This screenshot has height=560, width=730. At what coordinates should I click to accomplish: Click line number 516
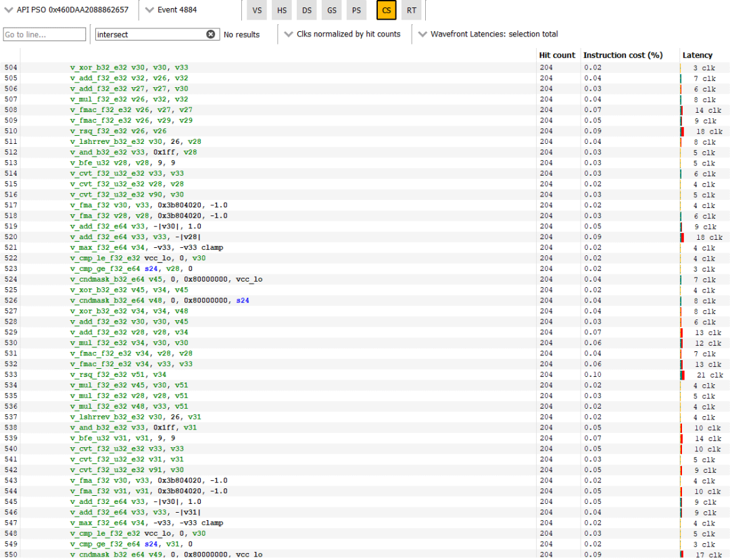pos(11,195)
